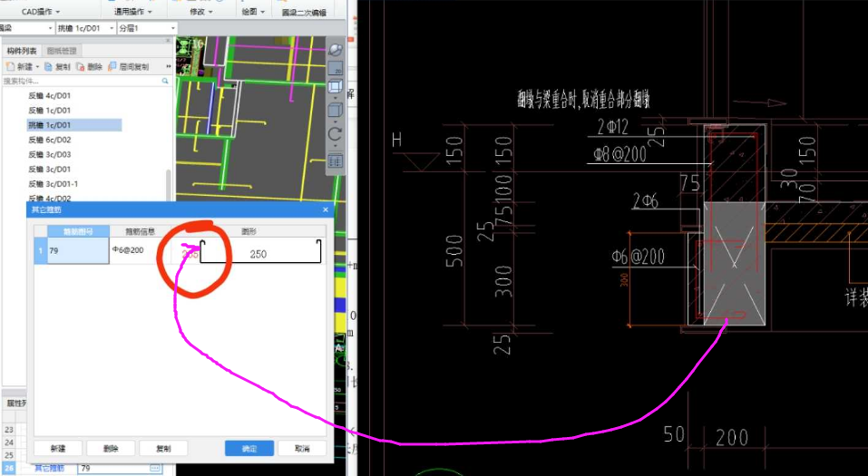Click the Φ8@200 label in CAD drawing
This screenshot has height=476, width=868.
pos(620,154)
